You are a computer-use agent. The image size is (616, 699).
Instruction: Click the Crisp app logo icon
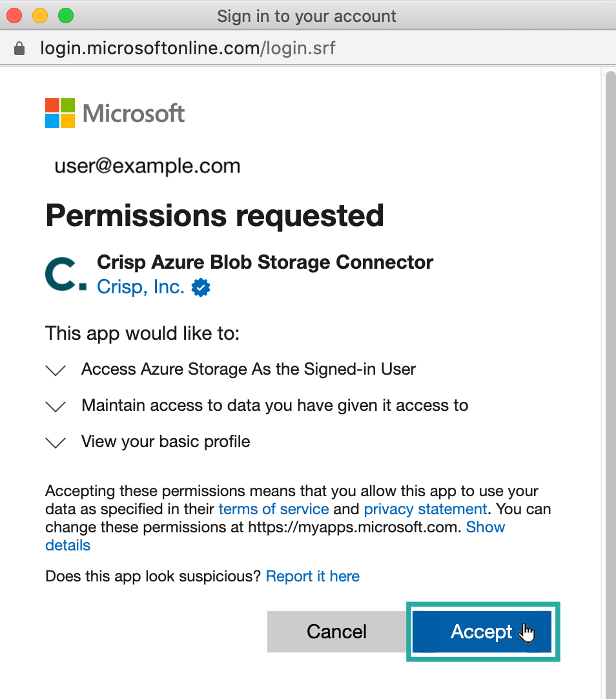(65, 275)
